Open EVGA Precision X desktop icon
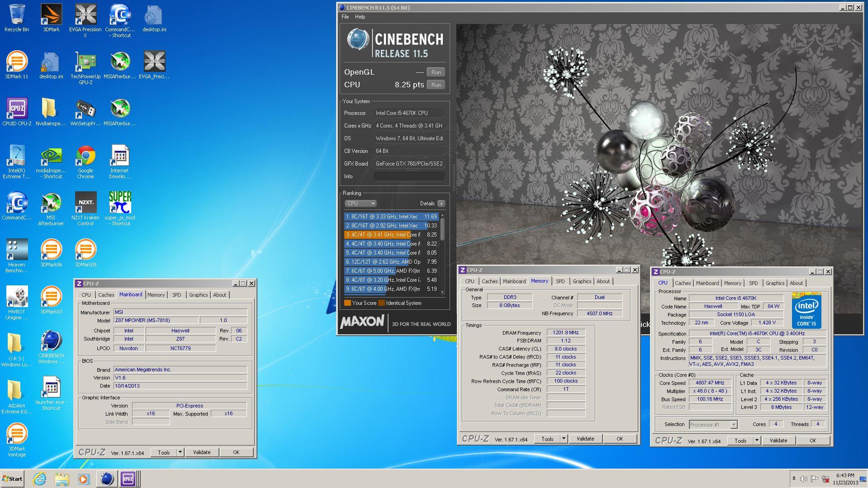This screenshot has height=488, width=868. (x=85, y=21)
